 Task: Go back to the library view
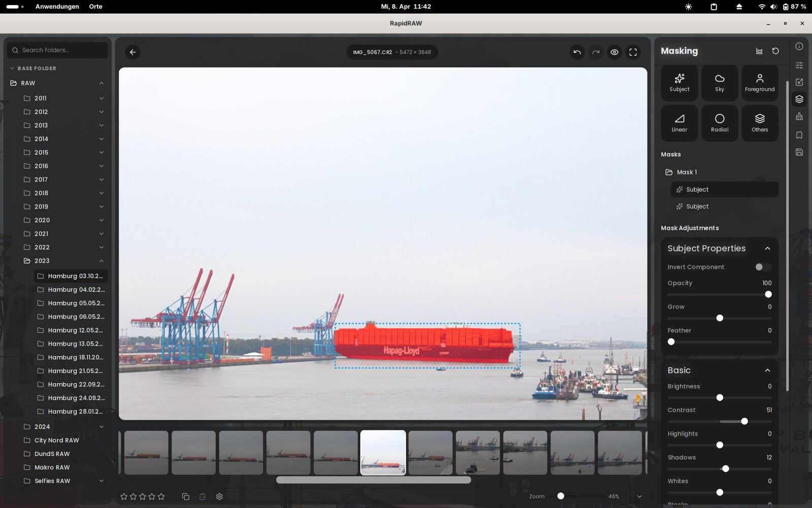[132, 52]
